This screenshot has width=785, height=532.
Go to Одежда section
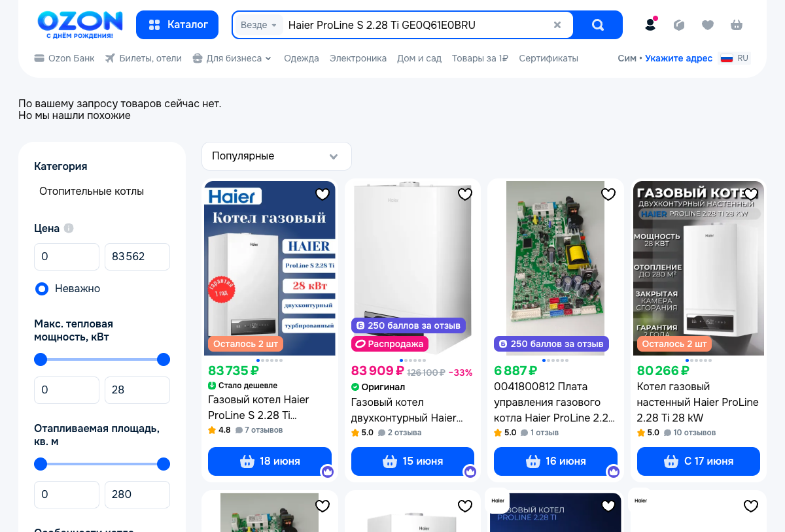tap(302, 58)
